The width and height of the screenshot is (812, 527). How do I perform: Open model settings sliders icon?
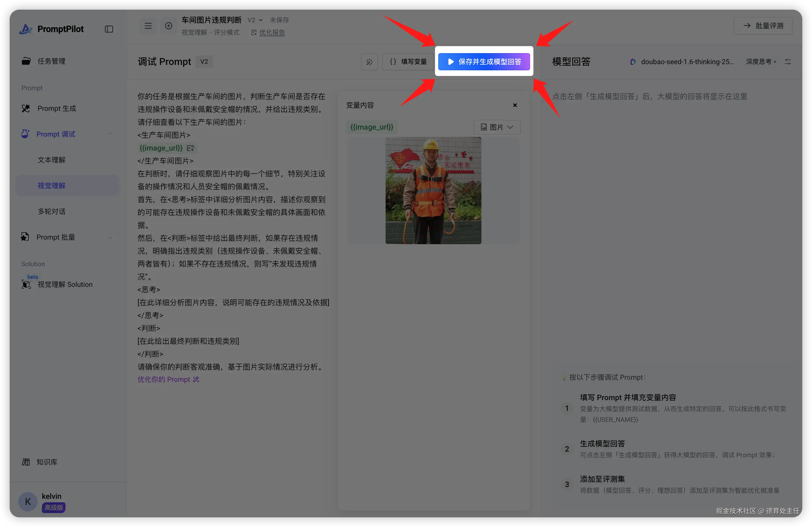click(788, 62)
